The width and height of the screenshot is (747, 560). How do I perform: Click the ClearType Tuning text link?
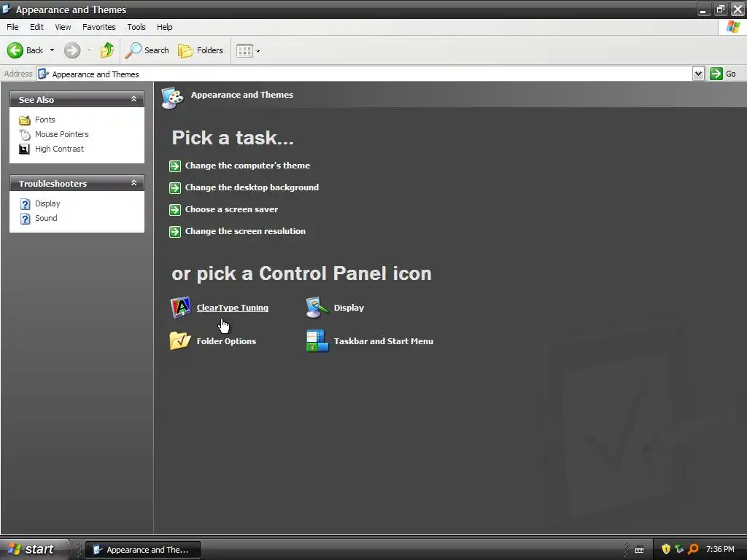pyautogui.click(x=233, y=308)
